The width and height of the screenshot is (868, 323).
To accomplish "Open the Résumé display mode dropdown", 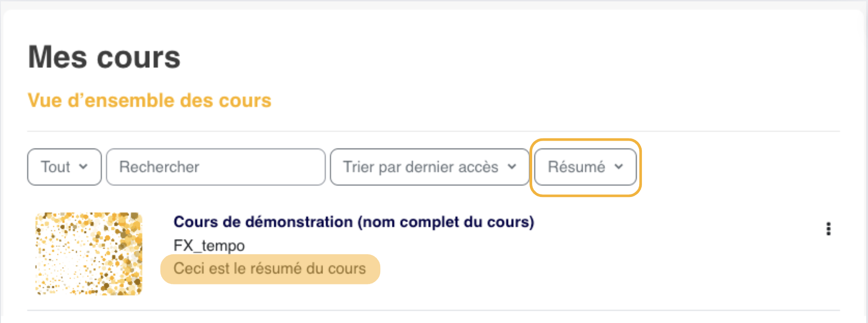I will (585, 167).
